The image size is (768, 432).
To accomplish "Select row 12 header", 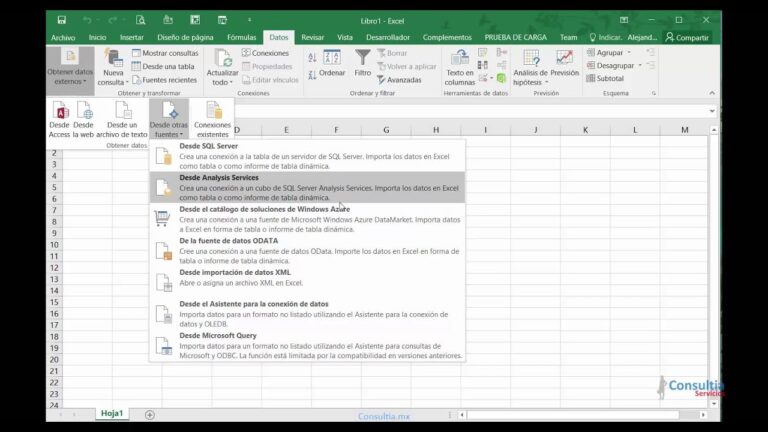I will [54, 268].
